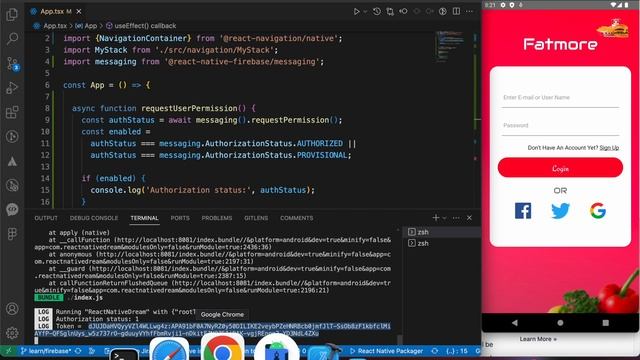Screen dimensions: 640x360
Task: Click the Learn More link below emulator
Action: (x=538, y=339)
